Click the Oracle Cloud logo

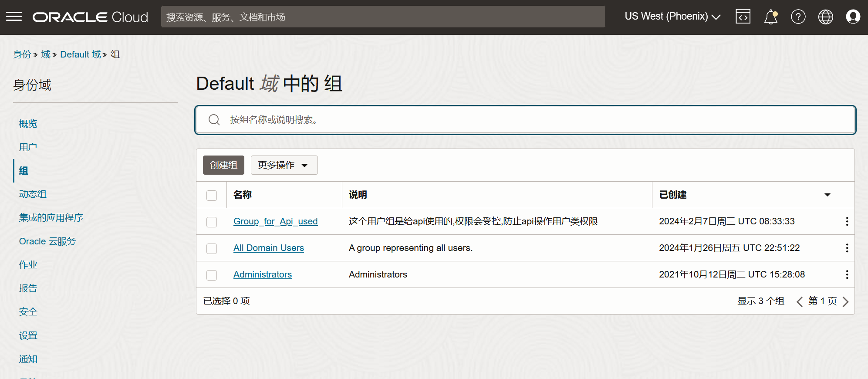click(x=90, y=17)
